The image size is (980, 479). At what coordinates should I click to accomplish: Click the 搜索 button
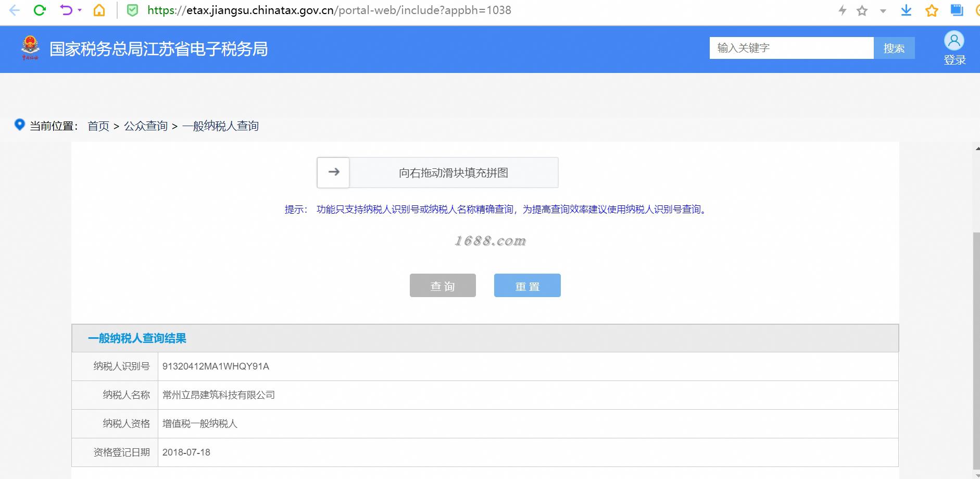click(x=894, y=48)
